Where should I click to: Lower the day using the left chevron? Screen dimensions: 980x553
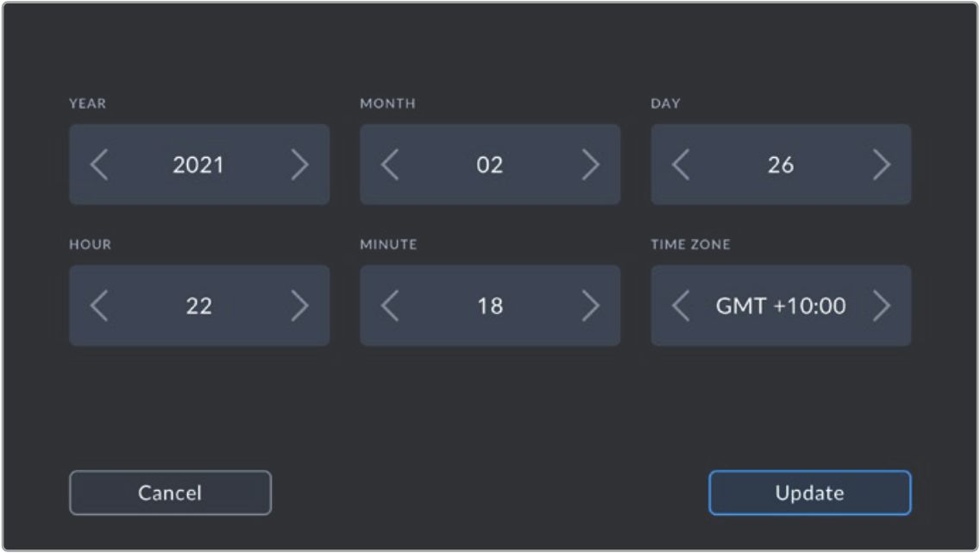pos(681,165)
